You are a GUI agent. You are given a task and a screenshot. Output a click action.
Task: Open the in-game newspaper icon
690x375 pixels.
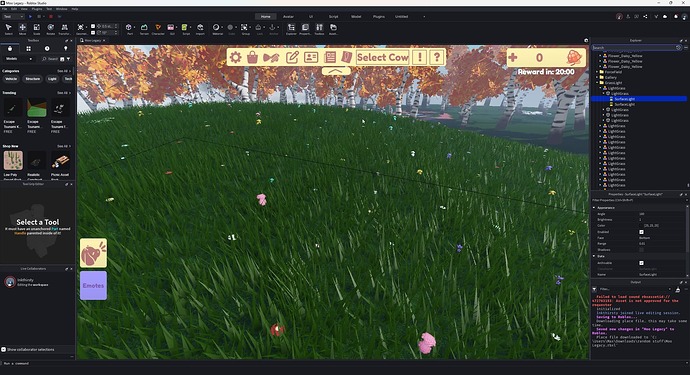tap(330, 57)
